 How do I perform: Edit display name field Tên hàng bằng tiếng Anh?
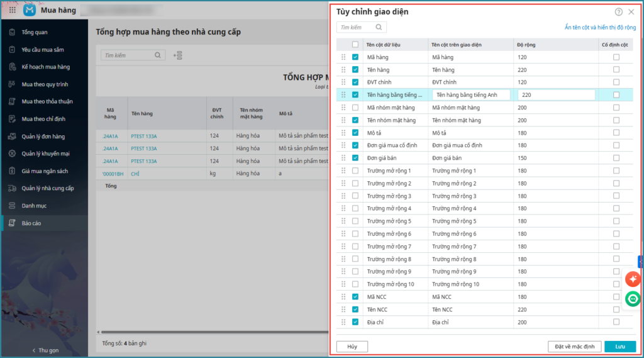(x=472, y=95)
